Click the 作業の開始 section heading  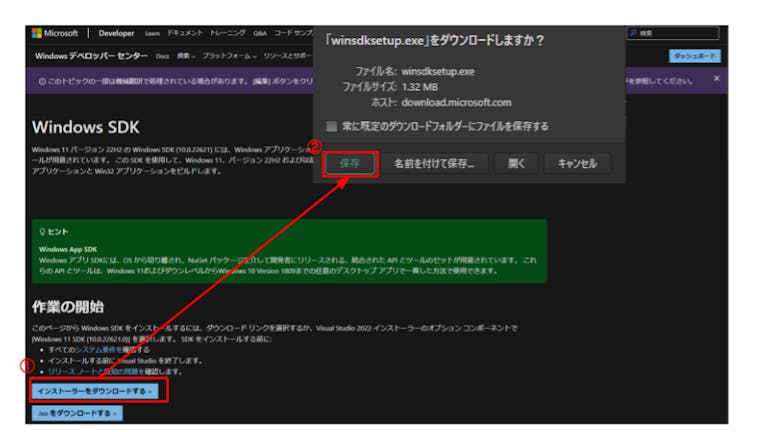(x=68, y=307)
